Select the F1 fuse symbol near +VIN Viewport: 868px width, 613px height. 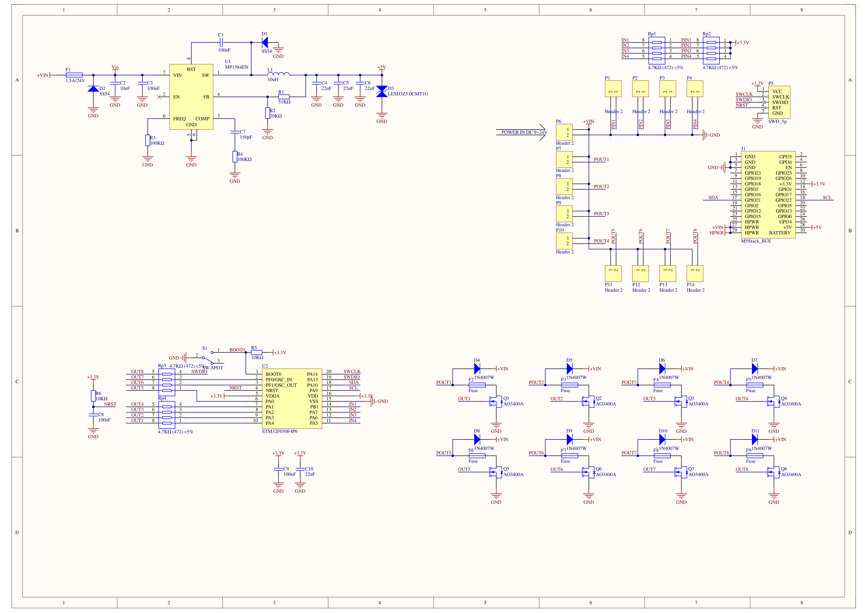click(74, 75)
